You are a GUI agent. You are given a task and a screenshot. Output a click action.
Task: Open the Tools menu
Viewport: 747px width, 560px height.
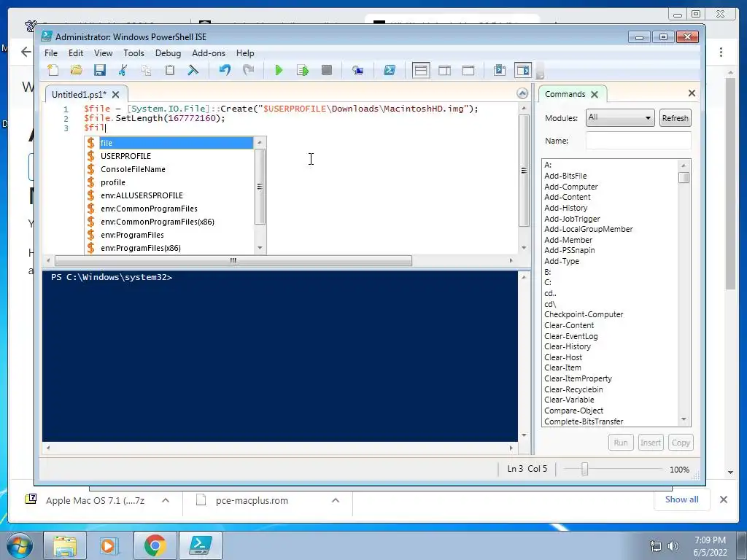point(133,52)
